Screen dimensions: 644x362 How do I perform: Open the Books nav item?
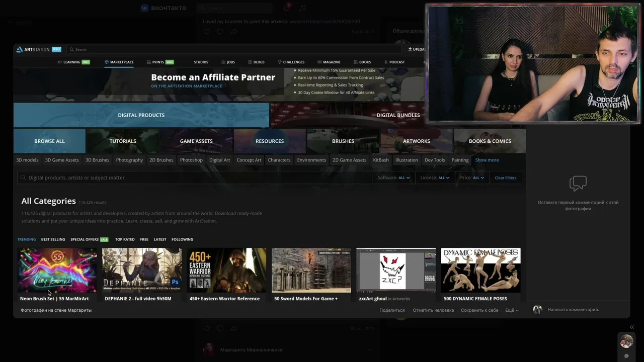(x=362, y=62)
